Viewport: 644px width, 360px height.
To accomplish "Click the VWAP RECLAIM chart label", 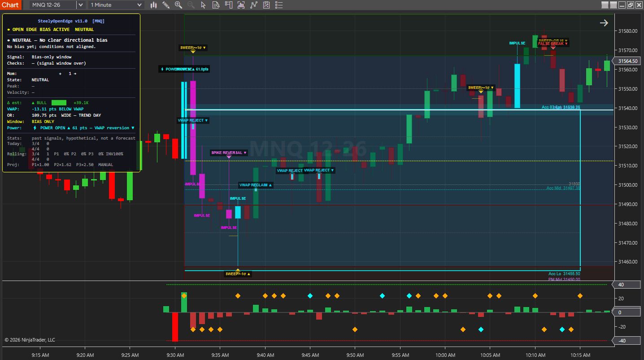I will (x=256, y=185).
